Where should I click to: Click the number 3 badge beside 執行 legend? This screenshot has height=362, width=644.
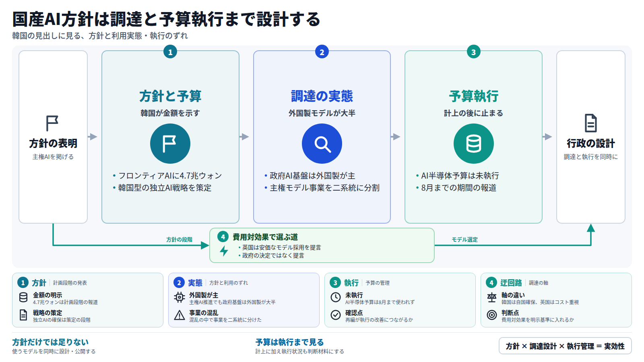click(335, 283)
